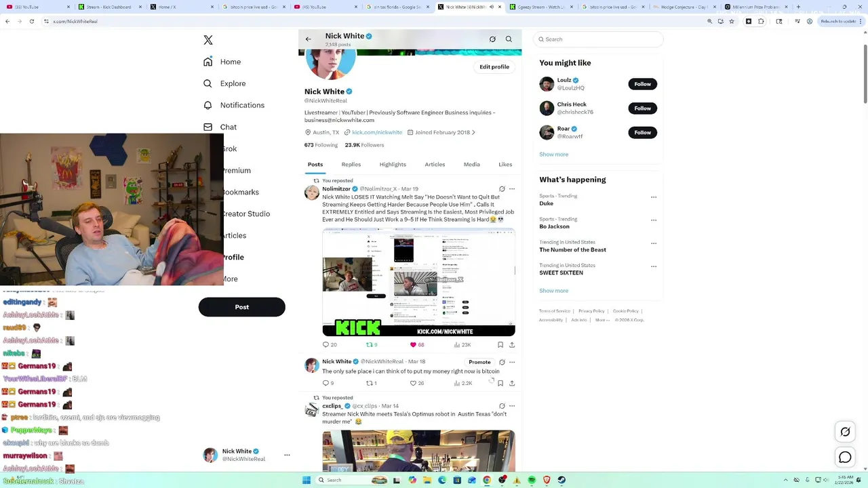Open the floating Grok button
This screenshot has height=488, width=868.
pos(845,432)
